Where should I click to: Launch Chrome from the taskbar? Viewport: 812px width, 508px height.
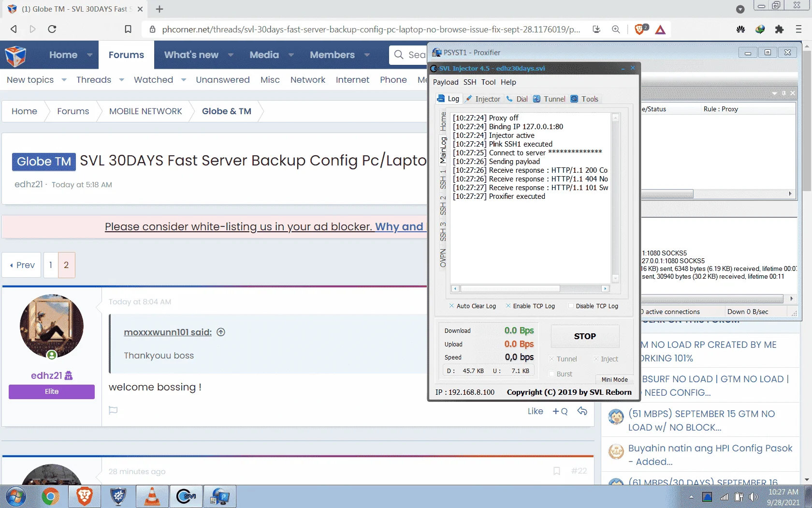50,497
